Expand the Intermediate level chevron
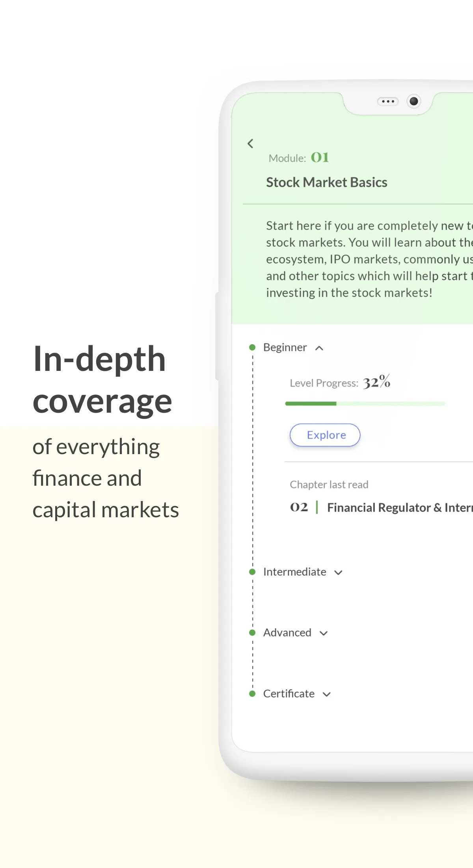This screenshot has height=868, width=473. 338,572
